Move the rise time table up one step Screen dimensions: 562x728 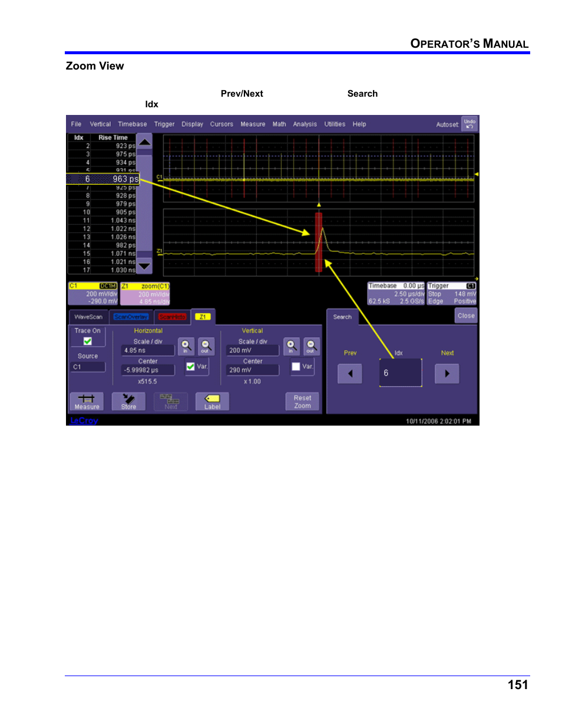144,141
